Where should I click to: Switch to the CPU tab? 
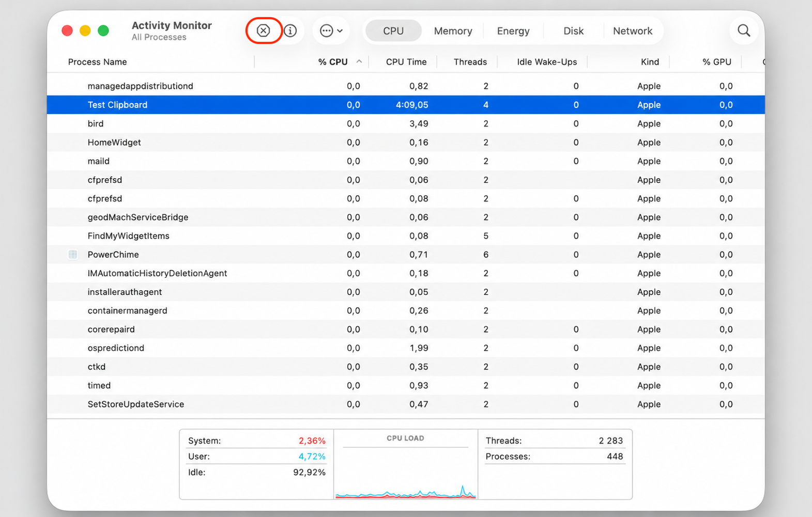pos(393,31)
